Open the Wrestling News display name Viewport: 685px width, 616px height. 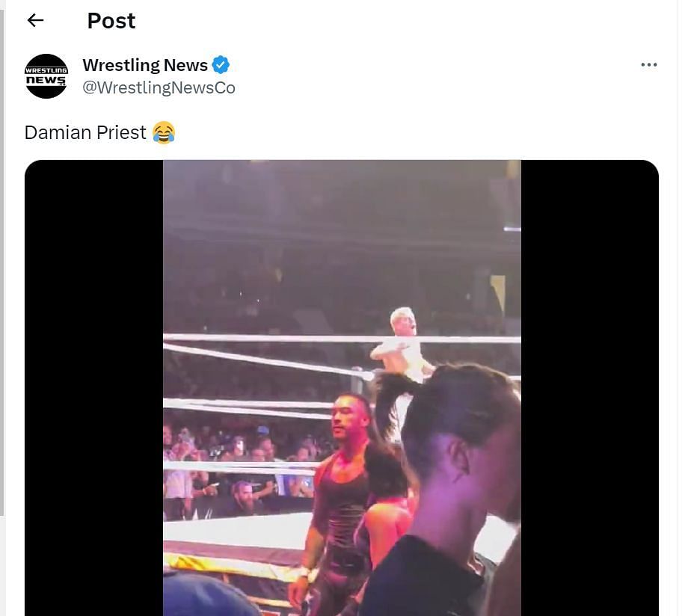(145, 65)
